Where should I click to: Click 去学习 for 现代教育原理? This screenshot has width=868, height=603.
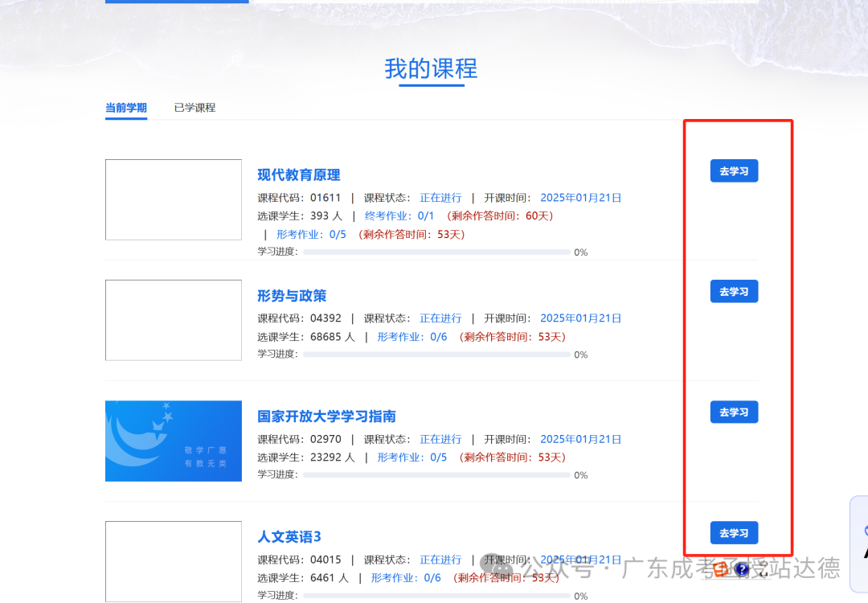[x=734, y=171]
